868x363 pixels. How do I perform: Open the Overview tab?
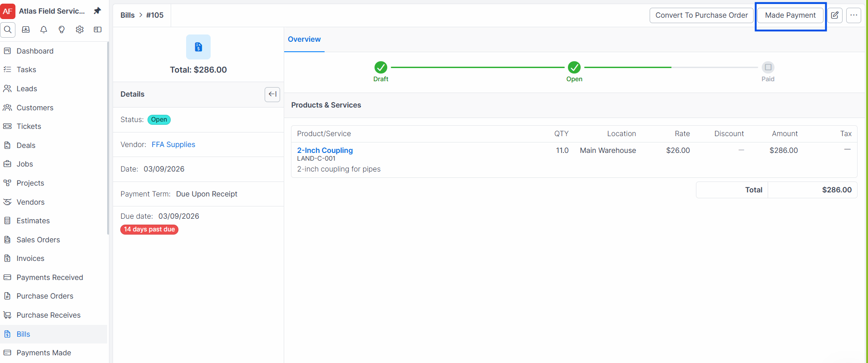click(x=304, y=39)
